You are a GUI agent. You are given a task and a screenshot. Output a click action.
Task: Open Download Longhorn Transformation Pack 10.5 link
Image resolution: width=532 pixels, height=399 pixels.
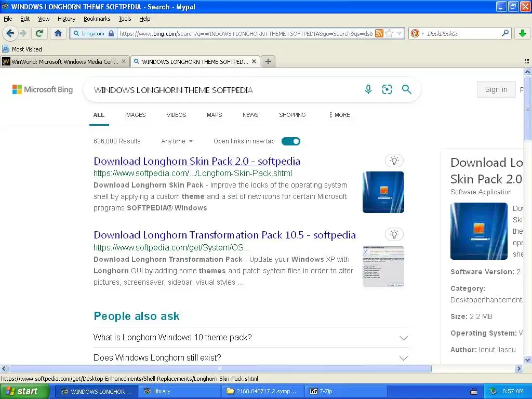[x=224, y=235]
